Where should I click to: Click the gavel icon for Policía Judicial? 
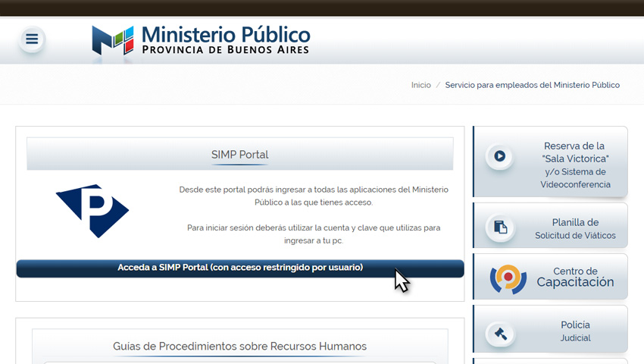[x=500, y=334]
